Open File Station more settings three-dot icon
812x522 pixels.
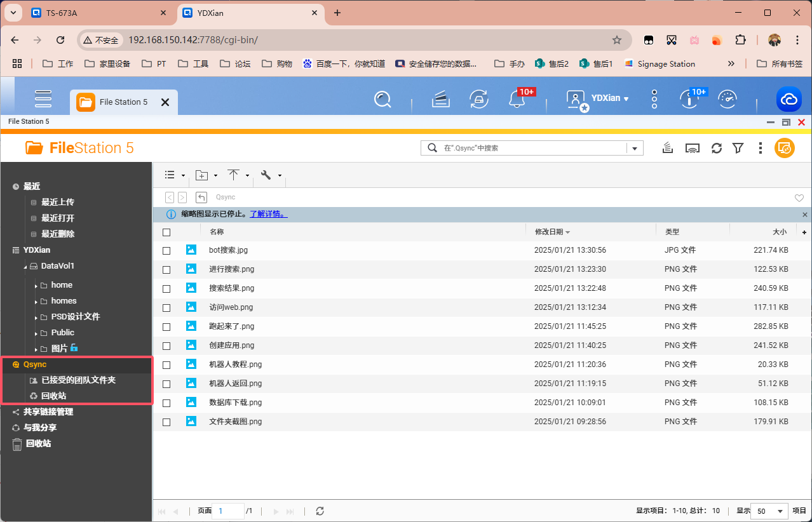[761, 148]
